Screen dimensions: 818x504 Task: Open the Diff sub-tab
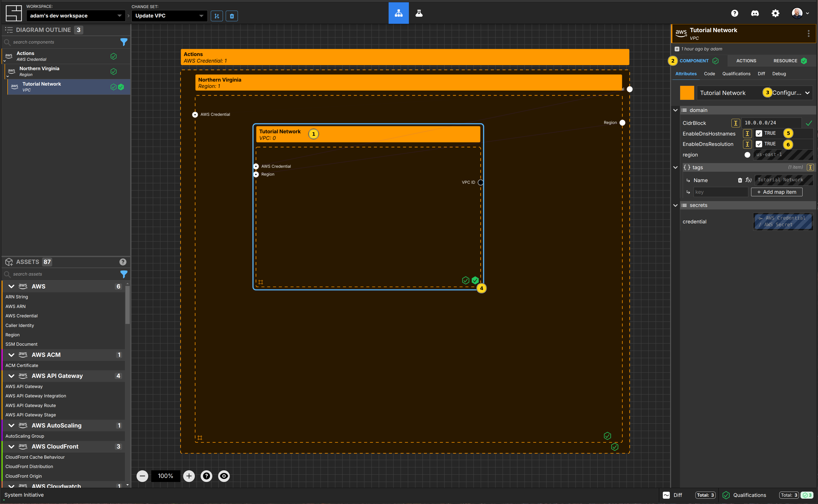click(x=761, y=74)
